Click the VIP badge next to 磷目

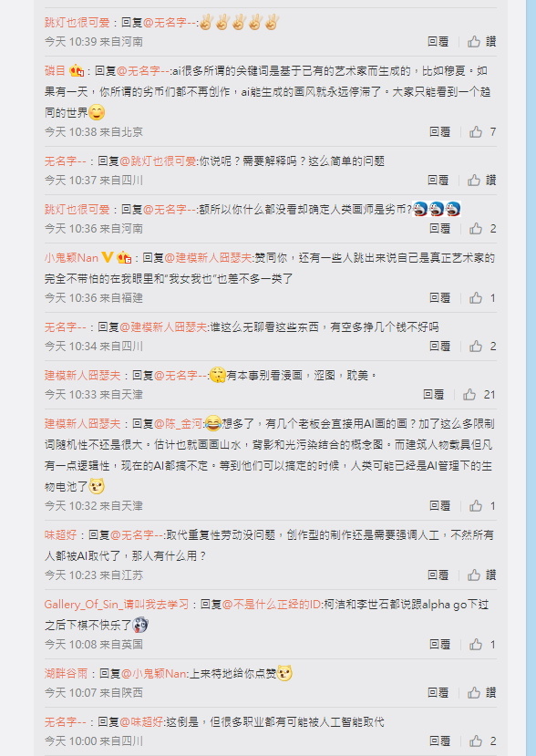[77, 71]
